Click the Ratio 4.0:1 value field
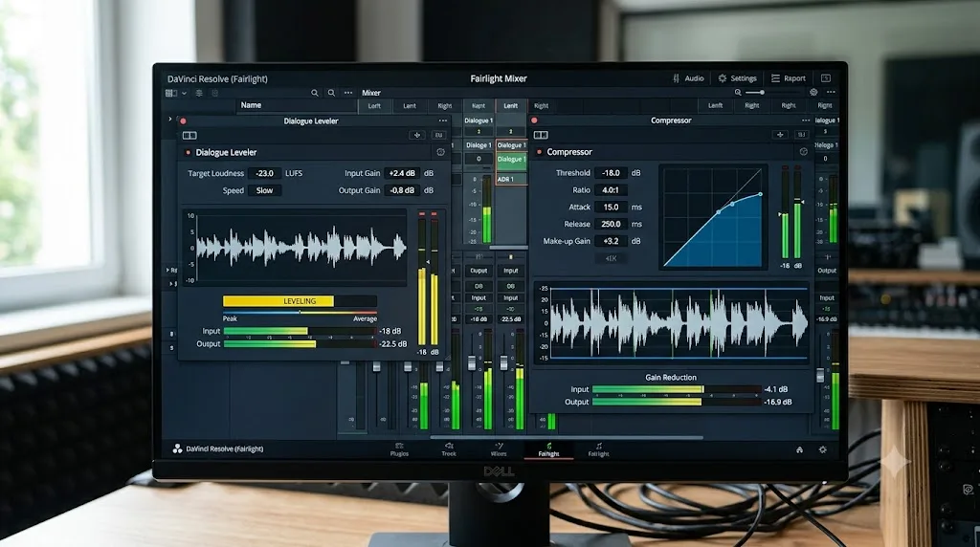The height and width of the screenshot is (547, 980). [611, 190]
